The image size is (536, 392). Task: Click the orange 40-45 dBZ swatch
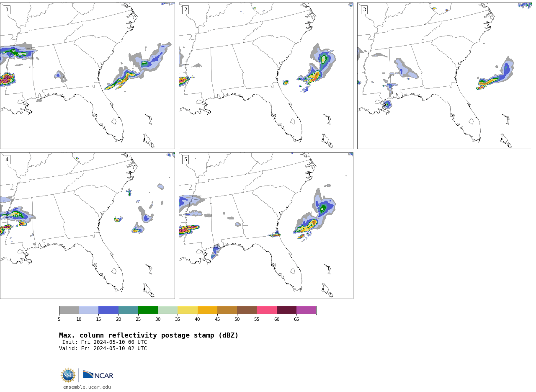[x=207, y=310]
